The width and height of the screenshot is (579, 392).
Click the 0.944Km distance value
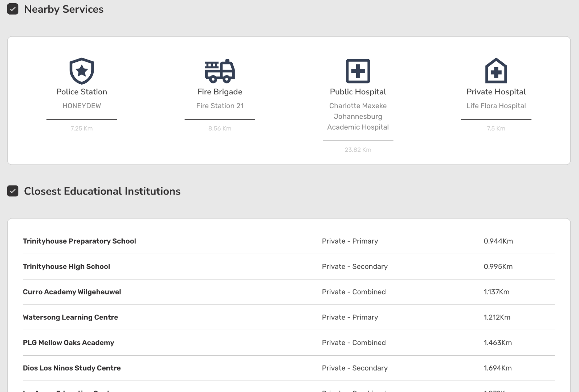(498, 241)
